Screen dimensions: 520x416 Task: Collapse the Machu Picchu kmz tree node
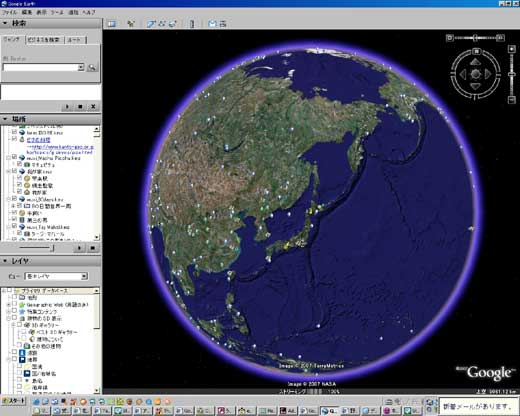(9, 157)
